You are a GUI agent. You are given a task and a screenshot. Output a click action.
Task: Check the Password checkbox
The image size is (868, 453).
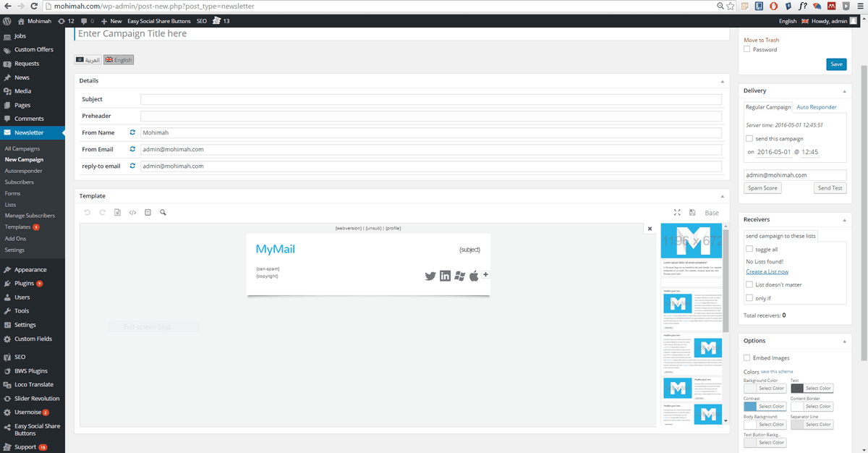(x=747, y=49)
